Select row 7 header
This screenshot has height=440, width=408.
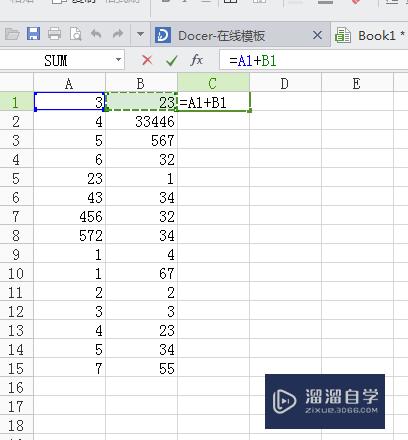[17, 215]
